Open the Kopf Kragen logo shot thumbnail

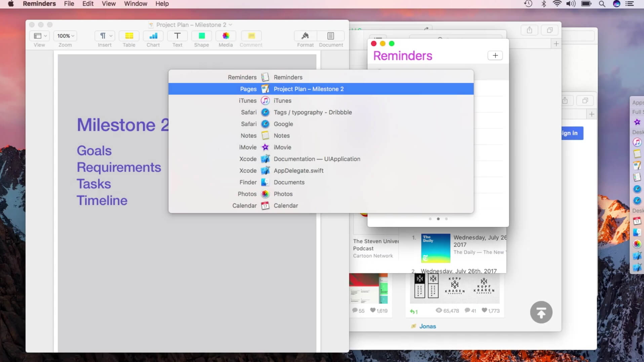pyautogui.click(x=455, y=288)
